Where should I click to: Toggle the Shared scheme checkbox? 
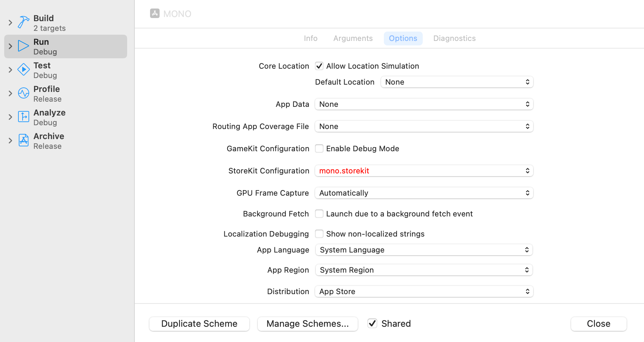(x=372, y=323)
